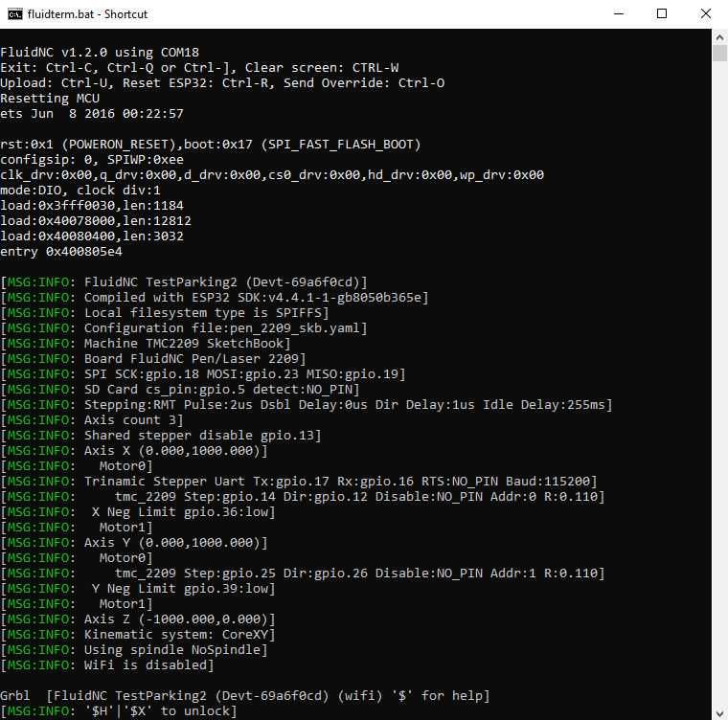Click the 'load:0x40078000,len:12812' line
This screenshot has height=720, width=728.
(x=96, y=221)
